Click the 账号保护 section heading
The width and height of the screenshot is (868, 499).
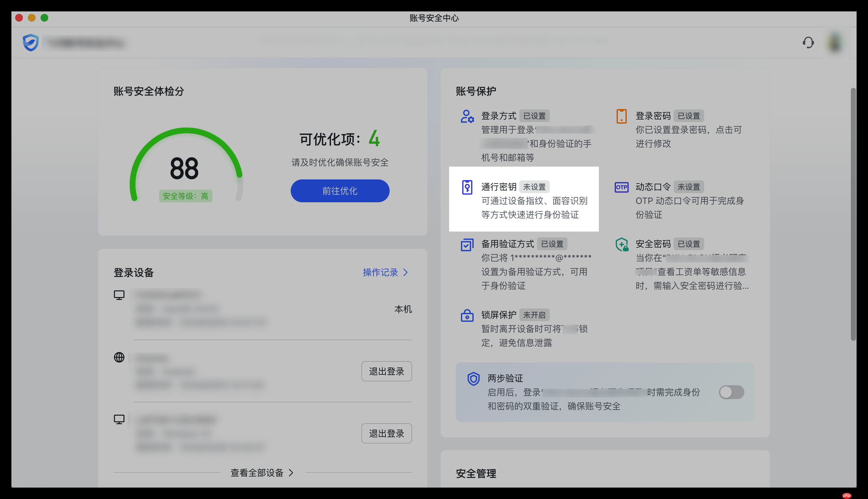tap(476, 91)
